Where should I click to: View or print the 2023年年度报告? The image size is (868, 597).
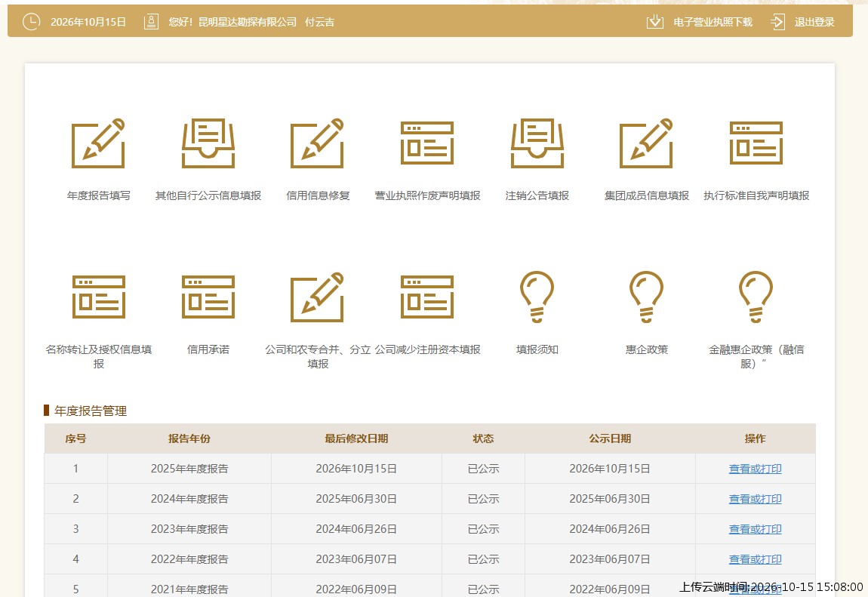coord(755,529)
